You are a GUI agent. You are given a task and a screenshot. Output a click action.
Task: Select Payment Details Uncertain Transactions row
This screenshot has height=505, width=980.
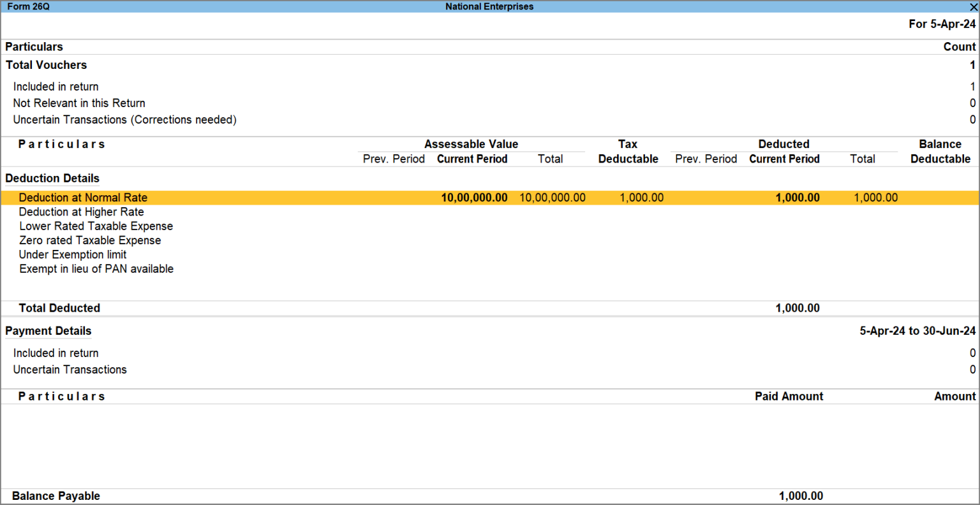pos(70,370)
